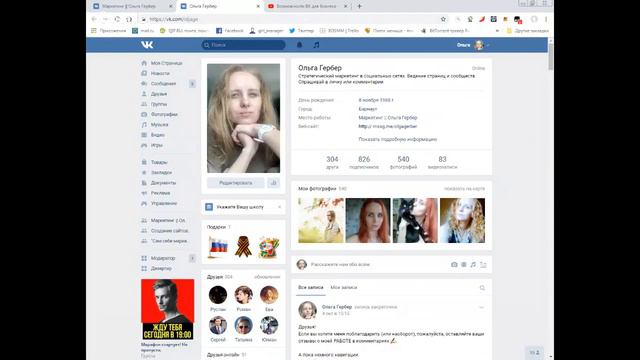Open the notifications bell in VK header

tap(299, 45)
